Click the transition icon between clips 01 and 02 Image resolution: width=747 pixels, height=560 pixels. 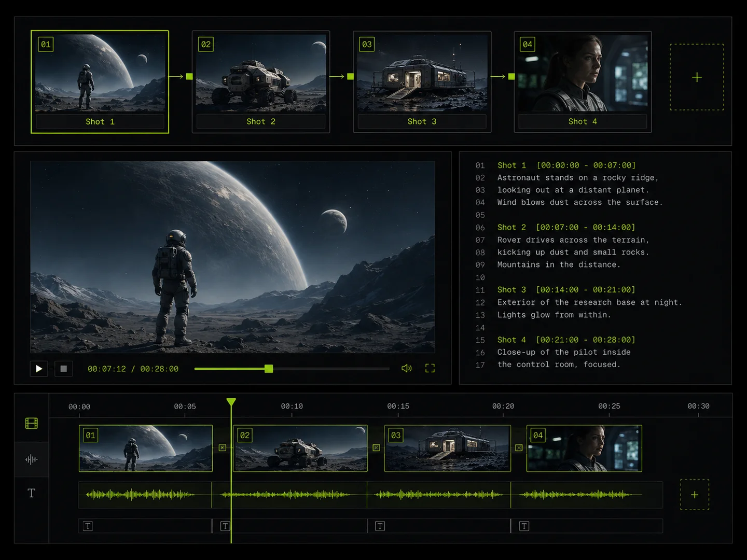[x=223, y=447]
